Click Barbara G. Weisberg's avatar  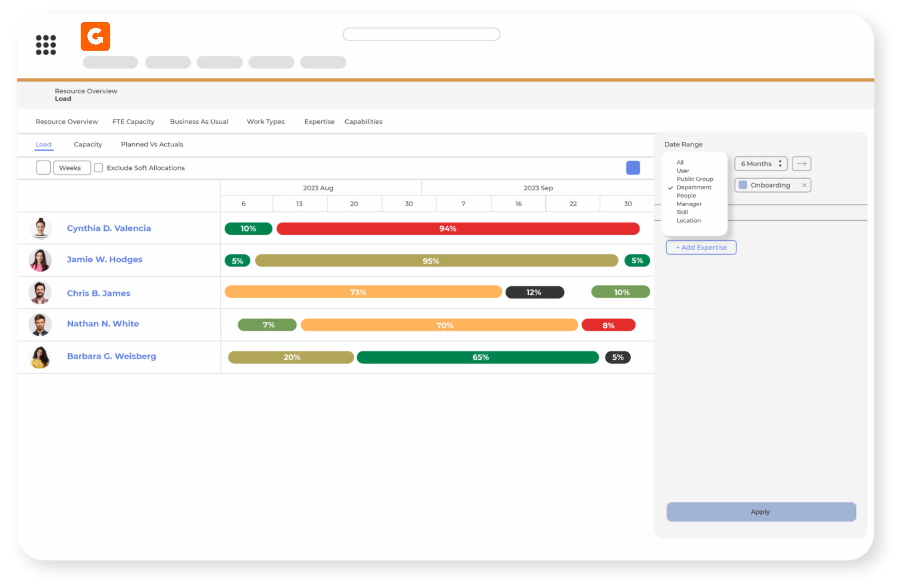click(x=40, y=357)
